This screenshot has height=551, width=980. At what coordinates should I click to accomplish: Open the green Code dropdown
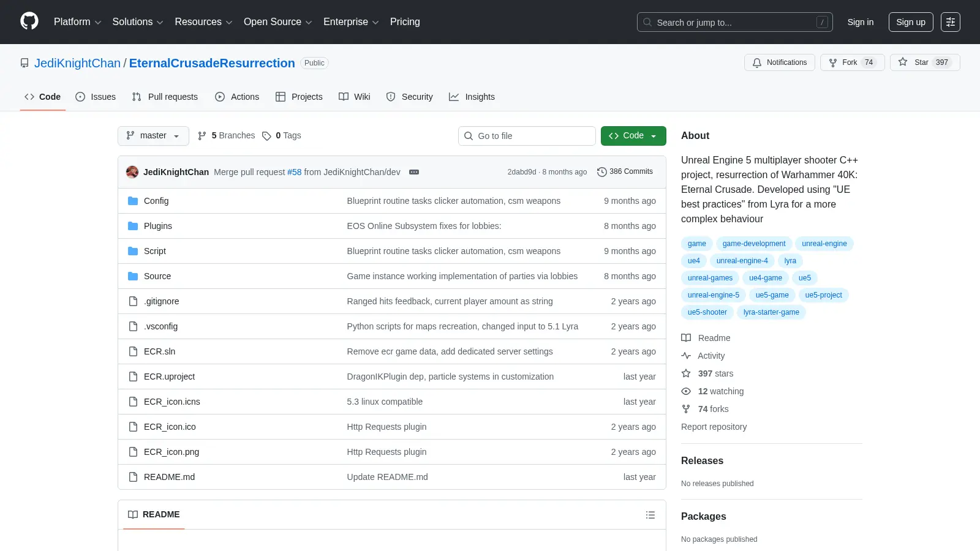coord(633,136)
